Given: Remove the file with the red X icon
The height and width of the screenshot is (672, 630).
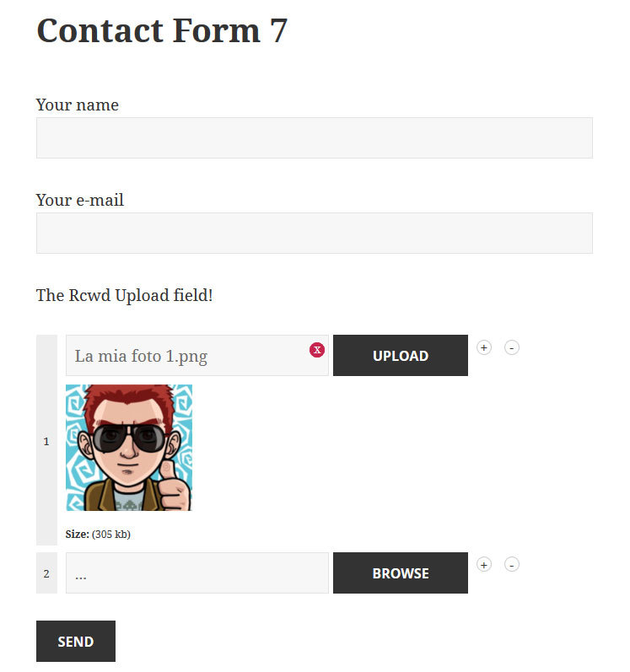Looking at the screenshot, I should (317, 350).
